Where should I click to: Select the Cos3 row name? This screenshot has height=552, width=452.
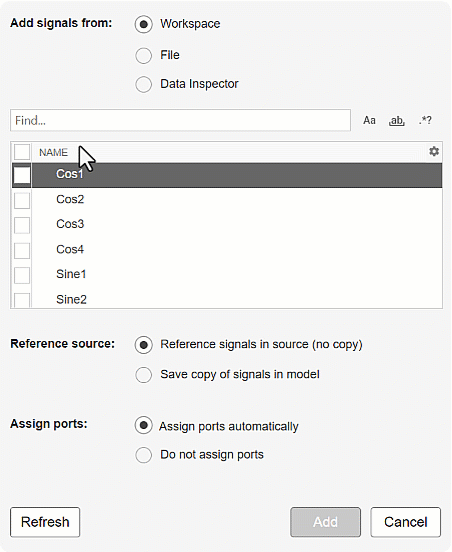[70, 224]
